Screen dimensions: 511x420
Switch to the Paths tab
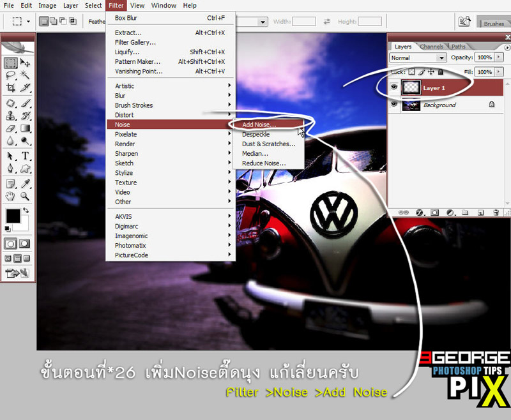coord(458,47)
